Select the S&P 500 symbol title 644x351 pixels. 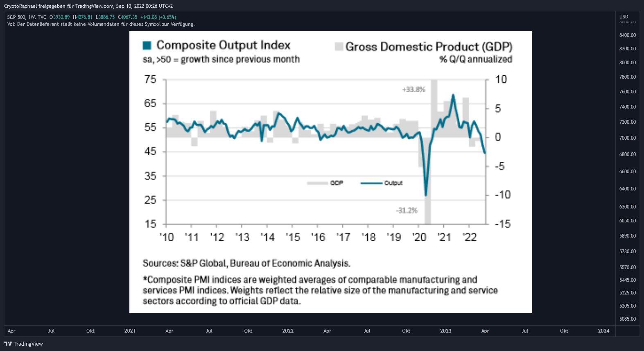pos(16,17)
